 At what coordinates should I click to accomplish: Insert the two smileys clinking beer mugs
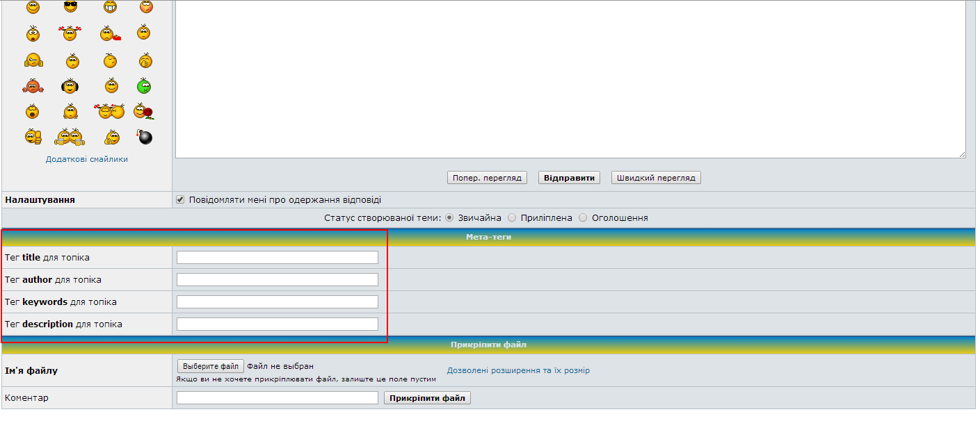[70, 137]
